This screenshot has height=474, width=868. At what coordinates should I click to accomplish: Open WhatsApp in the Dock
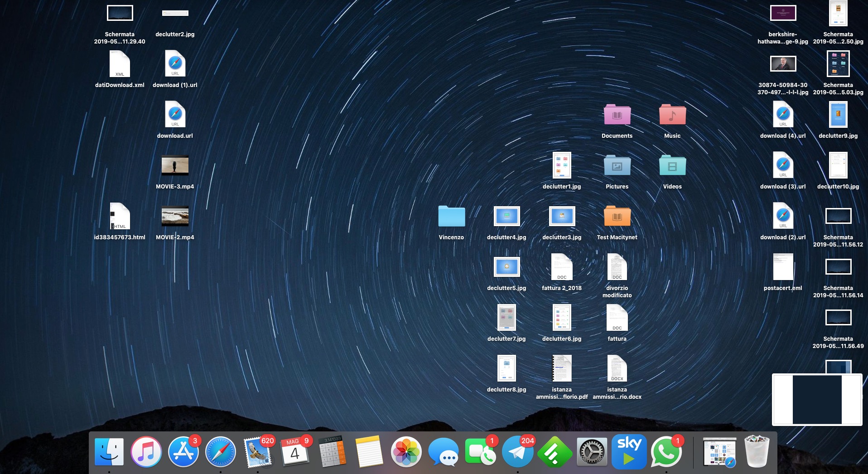666,452
